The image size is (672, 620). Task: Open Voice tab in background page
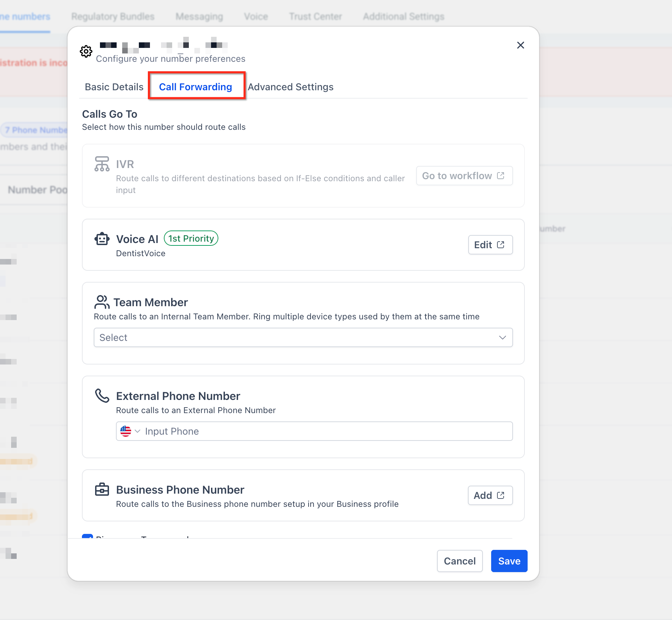pyautogui.click(x=256, y=16)
